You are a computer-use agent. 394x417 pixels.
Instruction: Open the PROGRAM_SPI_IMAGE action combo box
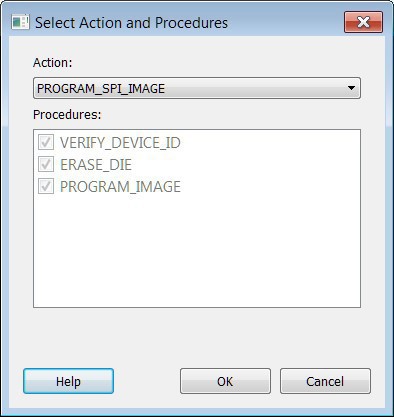[x=197, y=88]
